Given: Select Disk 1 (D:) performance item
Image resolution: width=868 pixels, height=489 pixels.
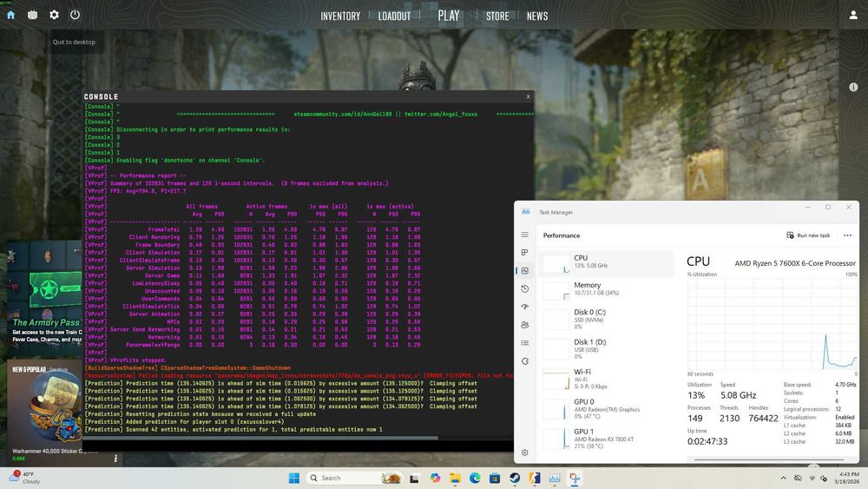Looking at the screenshot, I should click(606, 349).
